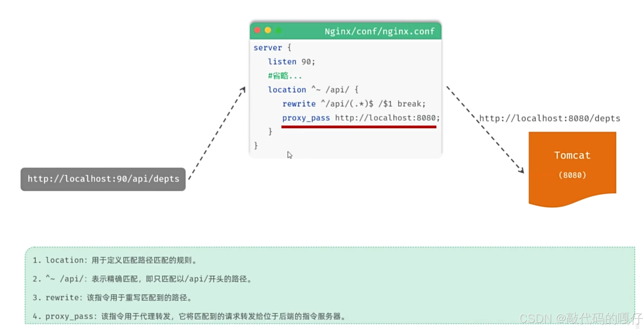Click the rewrite directive line
The width and height of the screenshot is (644, 329).
point(354,104)
